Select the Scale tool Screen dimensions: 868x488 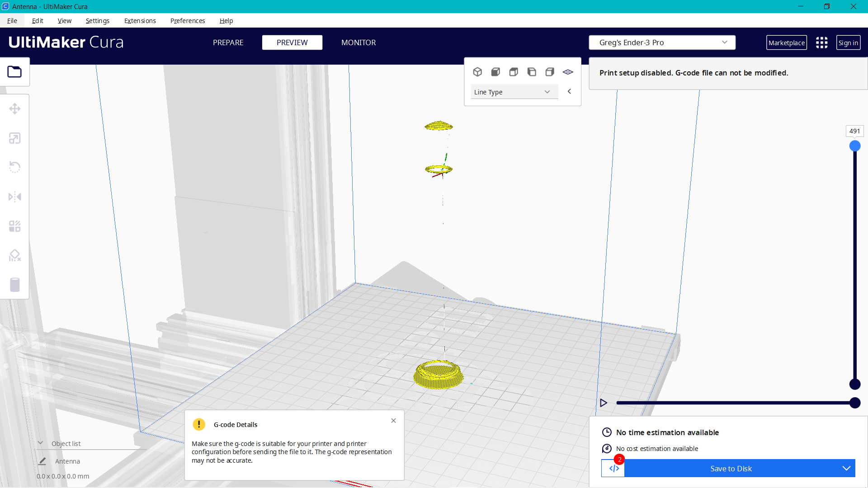click(x=15, y=138)
